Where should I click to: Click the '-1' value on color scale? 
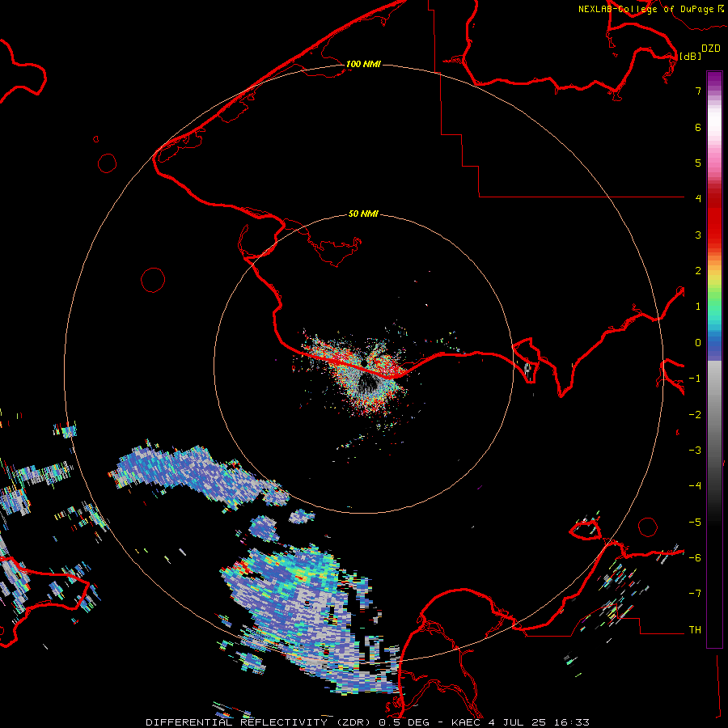[x=695, y=379]
